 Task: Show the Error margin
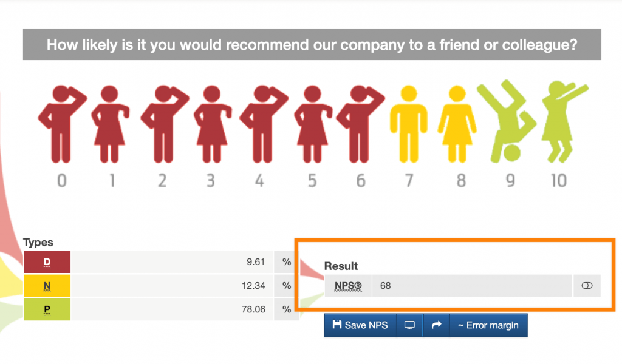(488, 325)
